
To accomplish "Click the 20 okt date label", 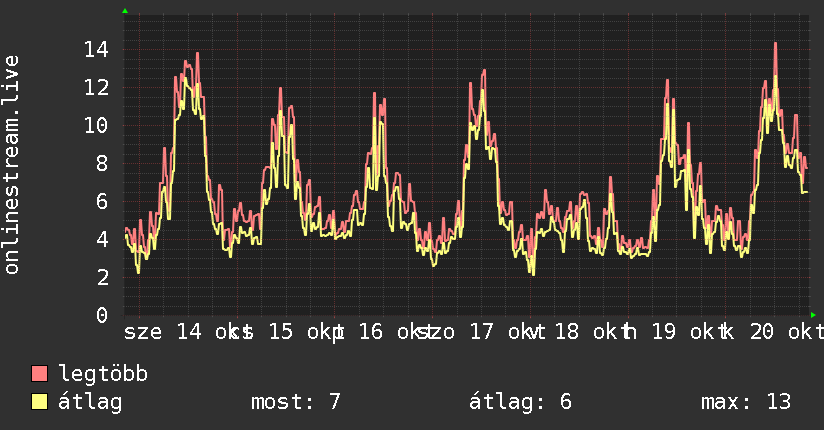I will 786,332.
